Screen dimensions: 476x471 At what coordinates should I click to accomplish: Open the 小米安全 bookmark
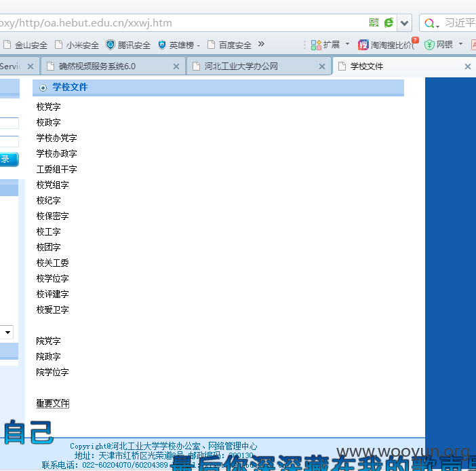point(77,45)
